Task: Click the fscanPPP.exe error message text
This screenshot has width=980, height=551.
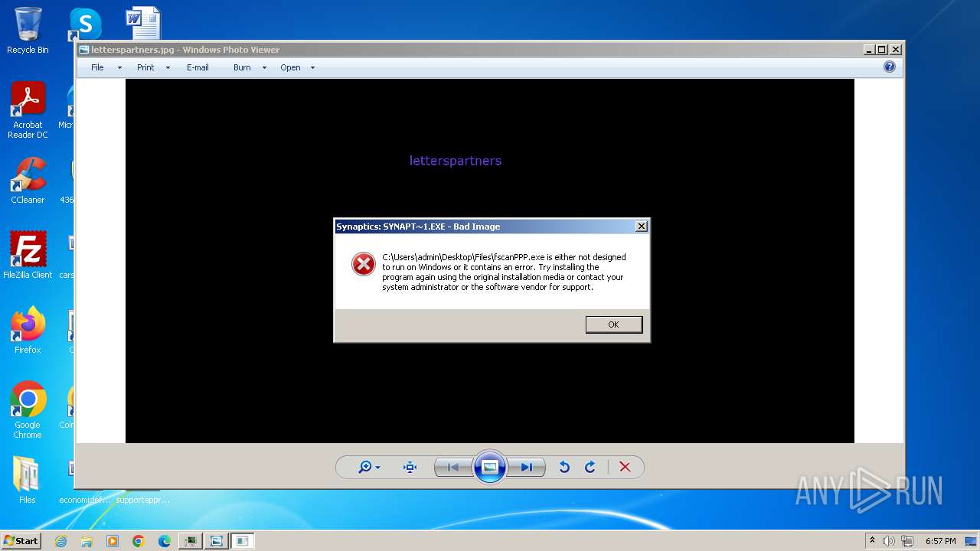Action: [x=504, y=272]
